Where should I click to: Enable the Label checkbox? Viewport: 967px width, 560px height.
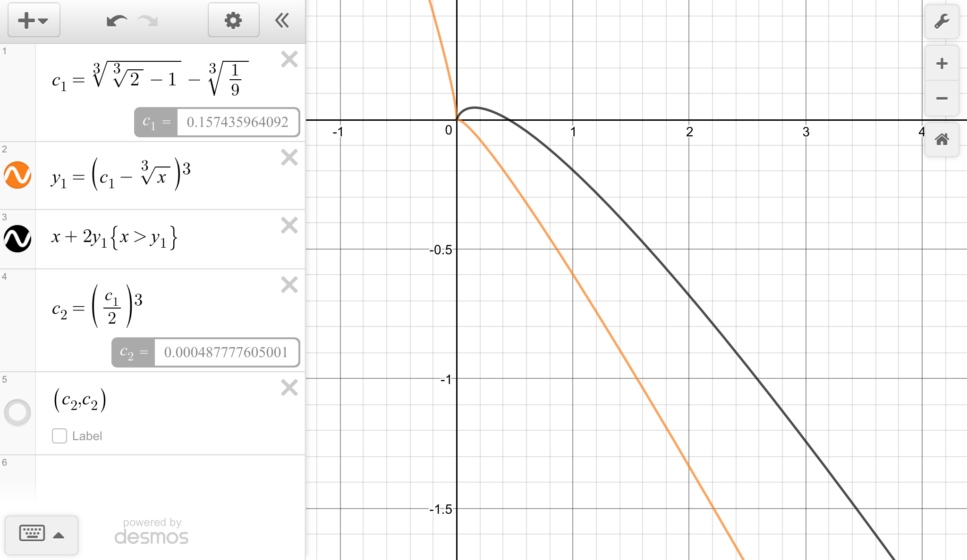(59, 436)
